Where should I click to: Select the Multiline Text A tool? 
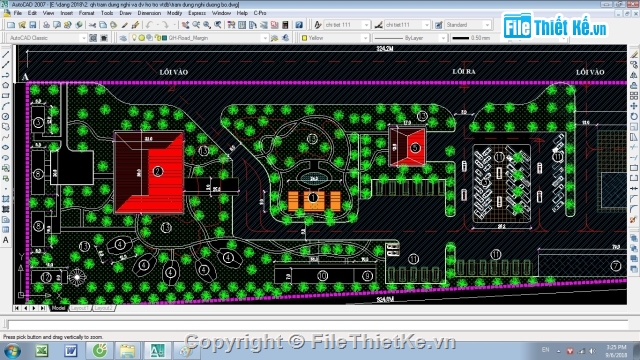[6, 240]
